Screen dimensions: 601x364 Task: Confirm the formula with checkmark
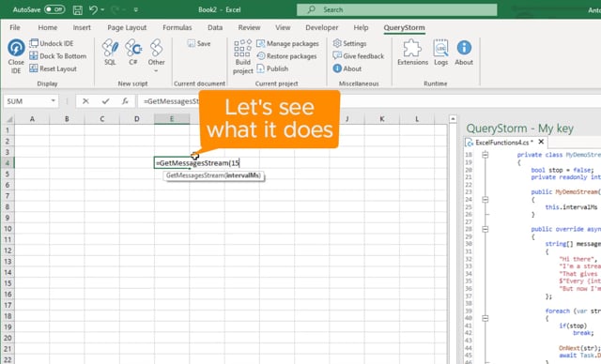tap(105, 101)
